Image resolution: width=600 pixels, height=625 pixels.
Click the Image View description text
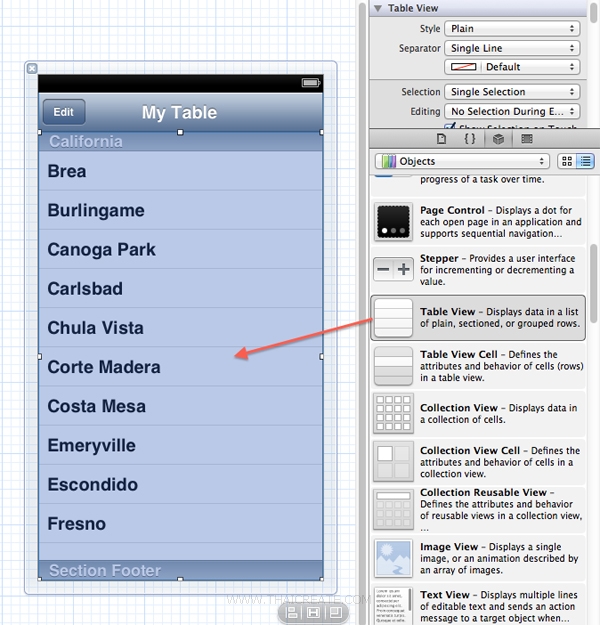[499, 558]
